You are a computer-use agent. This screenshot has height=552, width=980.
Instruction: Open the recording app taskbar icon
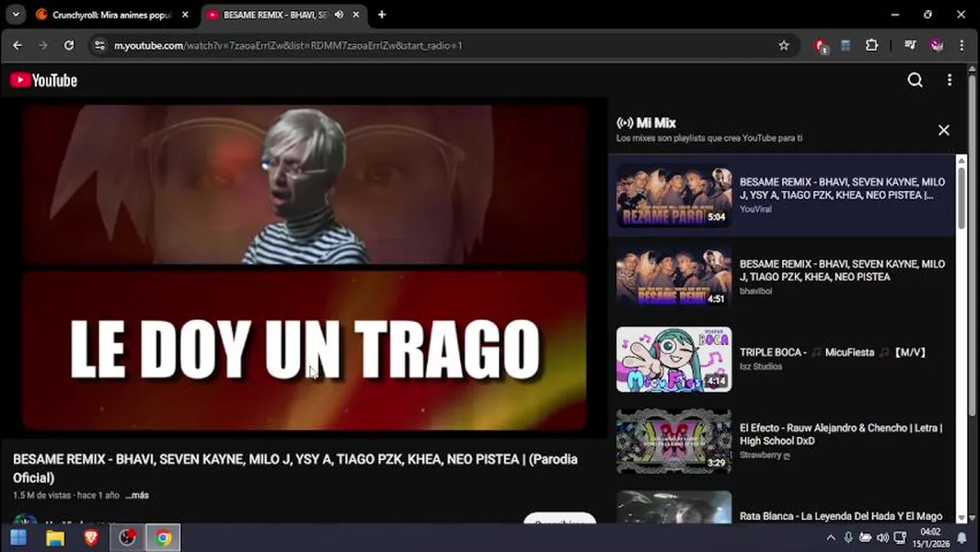pos(127,538)
